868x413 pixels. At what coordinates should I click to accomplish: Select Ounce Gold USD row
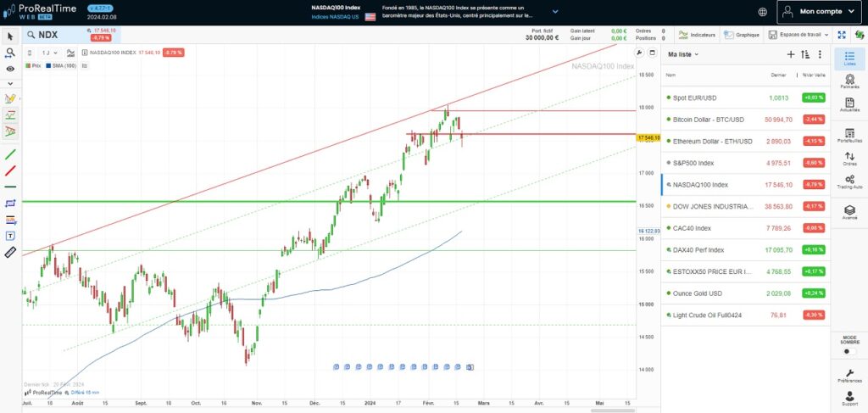click(746, 293)
